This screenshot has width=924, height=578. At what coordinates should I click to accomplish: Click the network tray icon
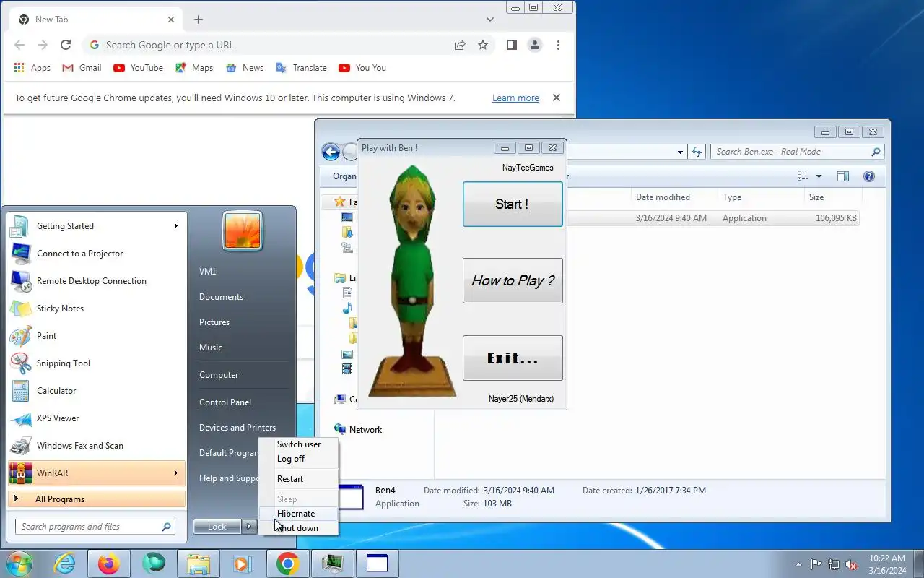(834, 564)
